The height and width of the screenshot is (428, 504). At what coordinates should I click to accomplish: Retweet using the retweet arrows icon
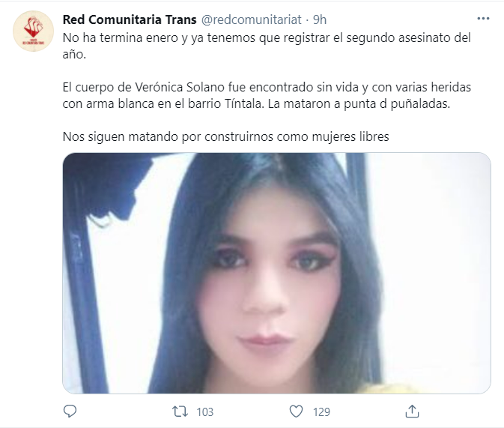[180, 412]
